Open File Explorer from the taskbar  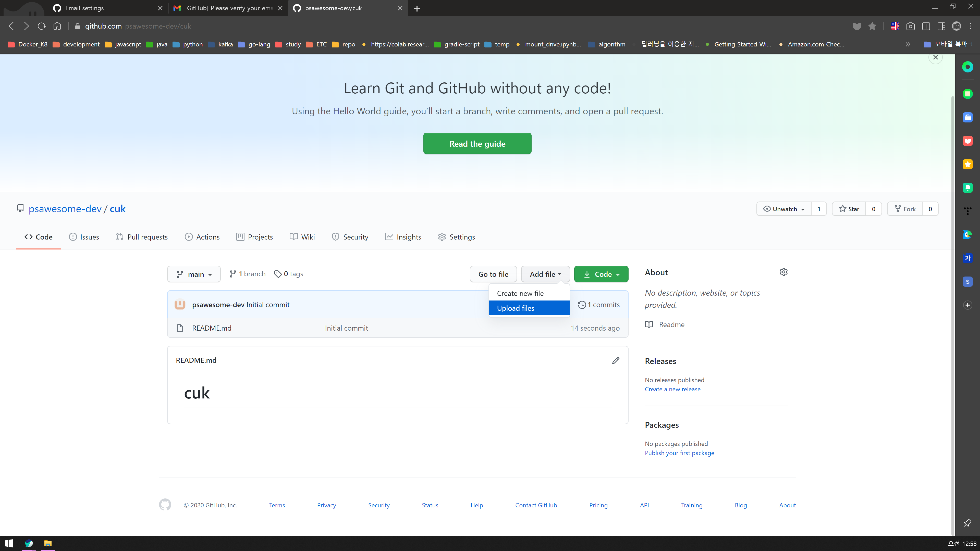click(x=47, y=543)
